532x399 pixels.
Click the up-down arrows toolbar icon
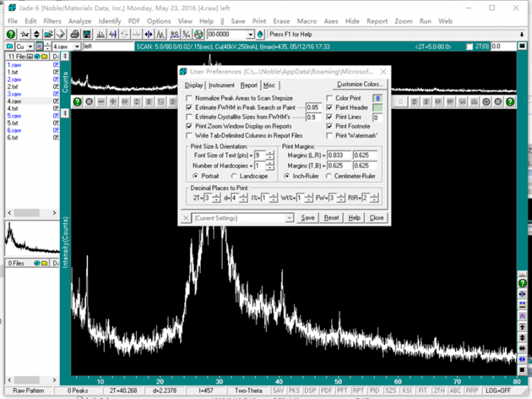click(36, 34)
